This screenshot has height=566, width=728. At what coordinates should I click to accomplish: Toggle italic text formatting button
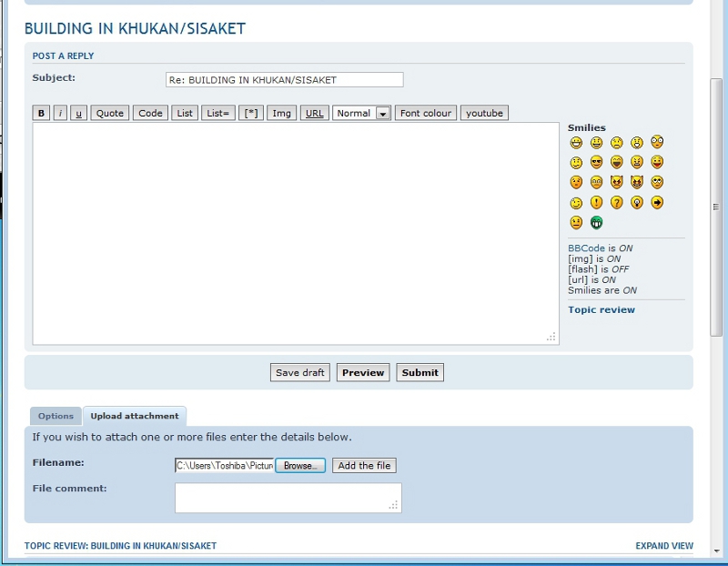tap(60, 114)
